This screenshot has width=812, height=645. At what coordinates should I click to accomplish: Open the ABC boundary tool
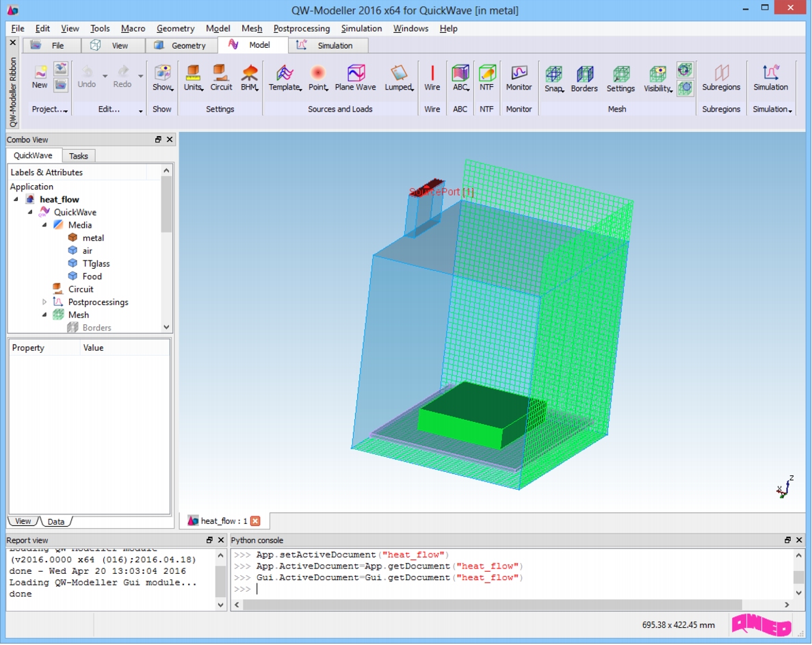(460, 78)
